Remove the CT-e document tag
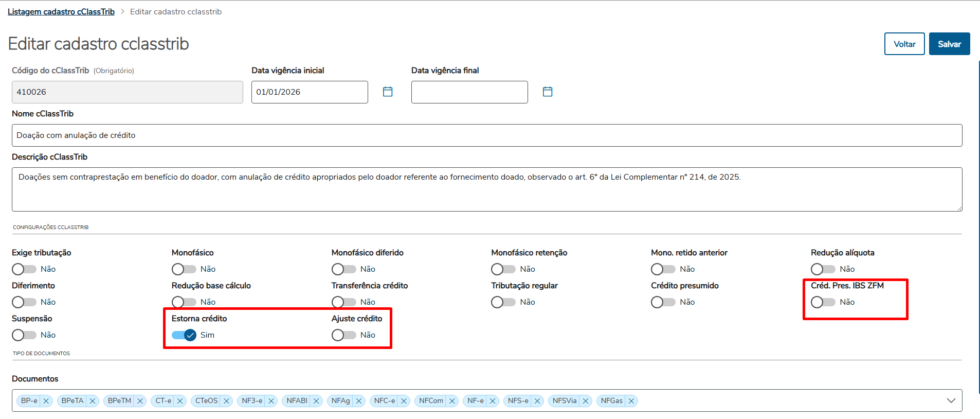Viewport: 980px width, 419px height. pos(180,401)
